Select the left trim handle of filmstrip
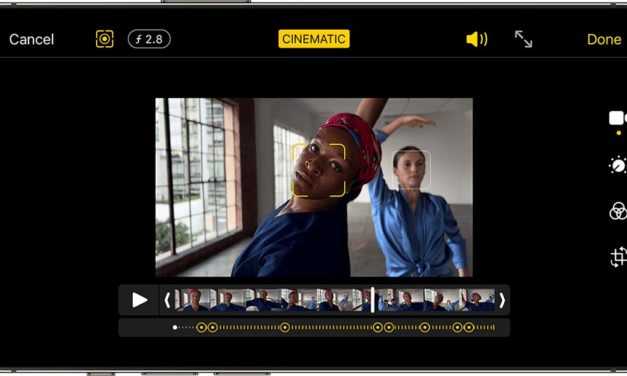 click(x=168, y=300)
